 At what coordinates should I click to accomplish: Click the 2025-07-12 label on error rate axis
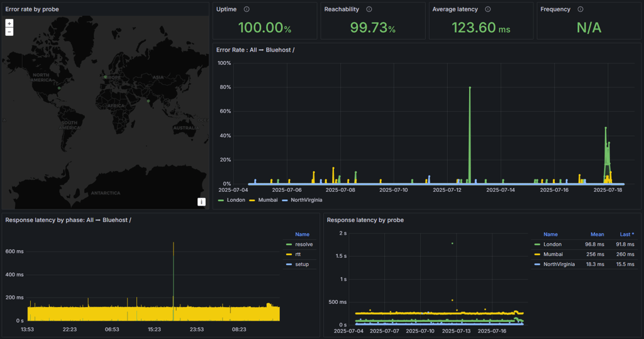coord(447,190)
